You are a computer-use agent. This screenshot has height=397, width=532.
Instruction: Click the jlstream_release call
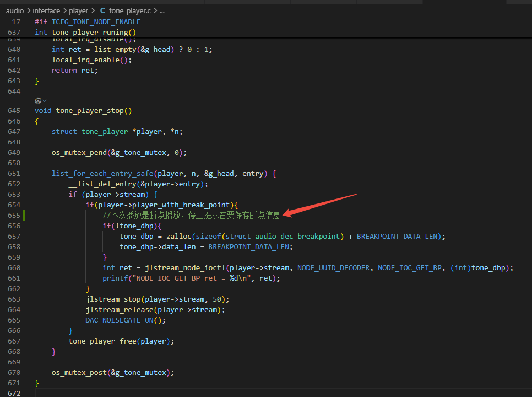pyautogui.click(x=120, y=310)
